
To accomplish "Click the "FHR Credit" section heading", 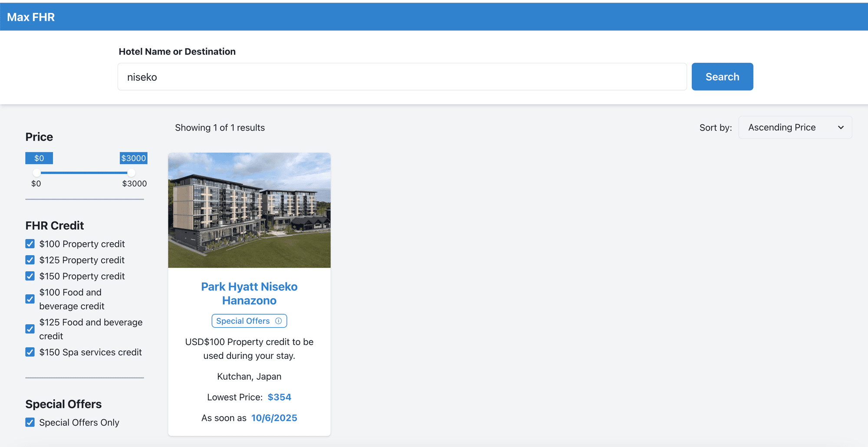I will [55, 226].
